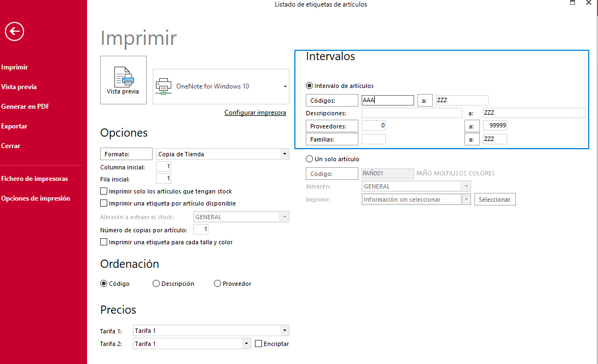Image resolution: width=598 pixels, height=364 pixels.
Task: Click the back arrow circle icon
Action: (14, 31)
